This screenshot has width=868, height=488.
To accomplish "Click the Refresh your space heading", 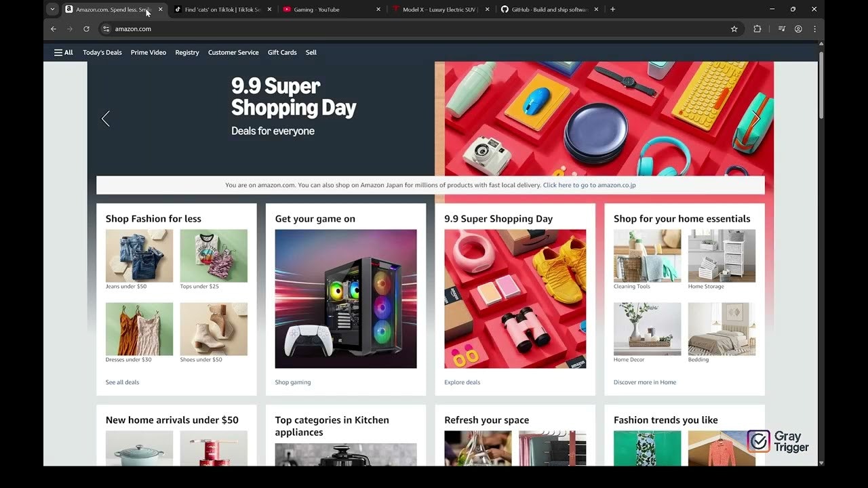I will [487, 420].
